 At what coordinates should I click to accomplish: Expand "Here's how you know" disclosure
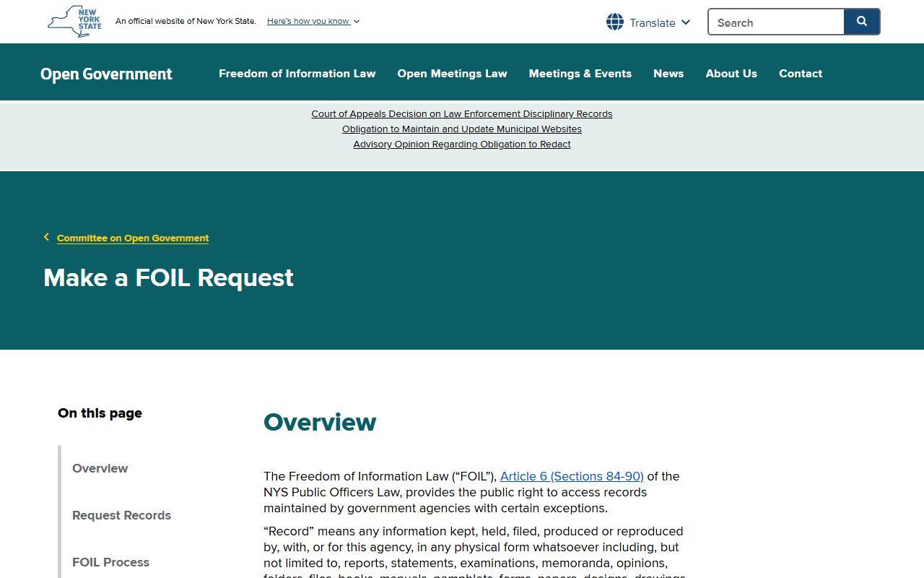pos(313,21)
